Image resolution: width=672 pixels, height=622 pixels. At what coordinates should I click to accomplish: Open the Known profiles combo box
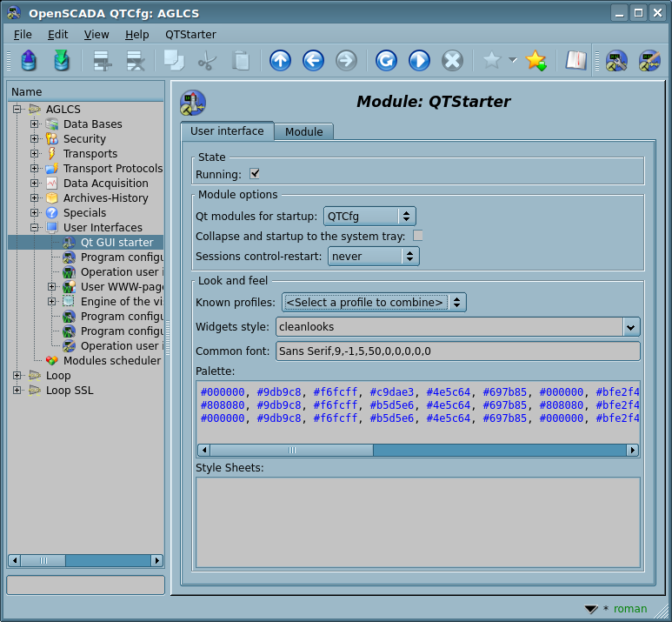(x=374, y=303)
